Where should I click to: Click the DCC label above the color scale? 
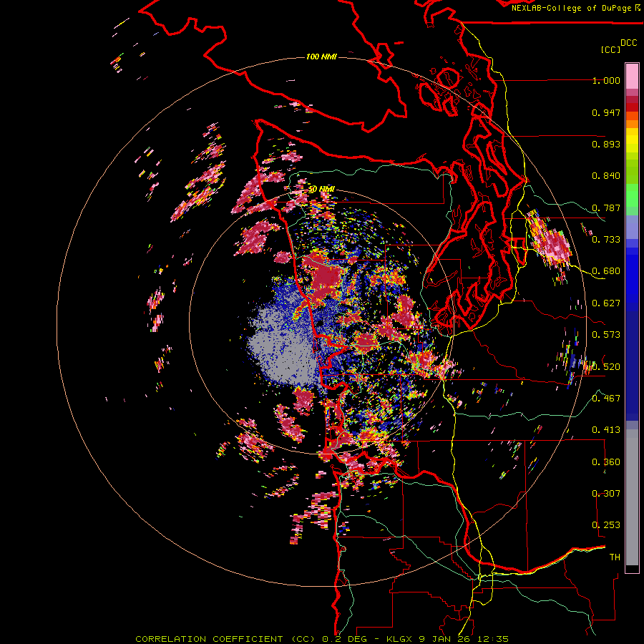628,43
